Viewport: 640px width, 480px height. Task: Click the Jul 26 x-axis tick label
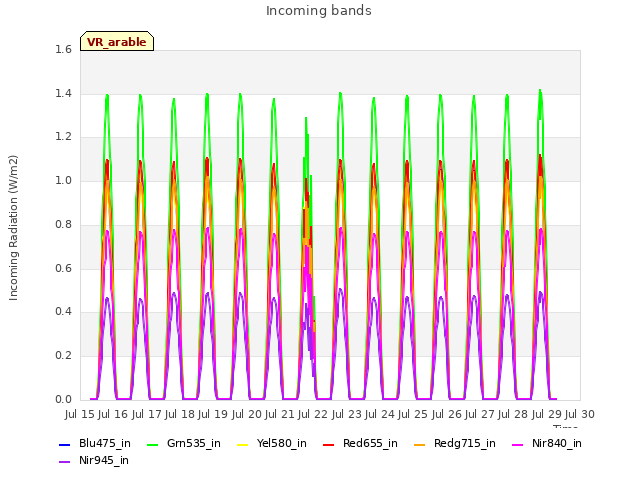446,415
